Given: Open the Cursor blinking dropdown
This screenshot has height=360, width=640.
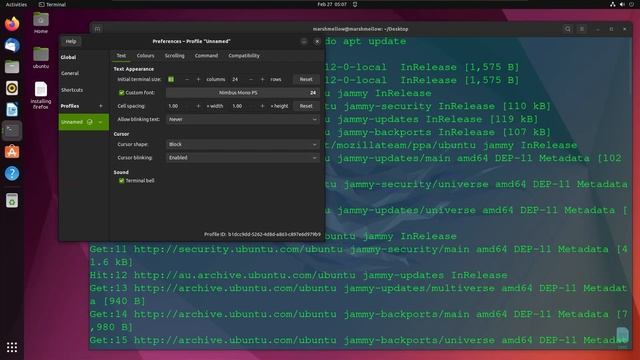Looking at the screenshot, I should (243, 158).
